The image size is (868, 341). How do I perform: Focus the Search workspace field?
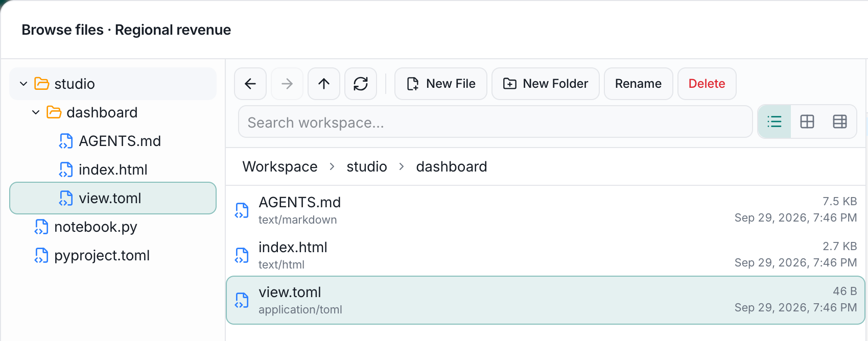click(x=496, y=122)
